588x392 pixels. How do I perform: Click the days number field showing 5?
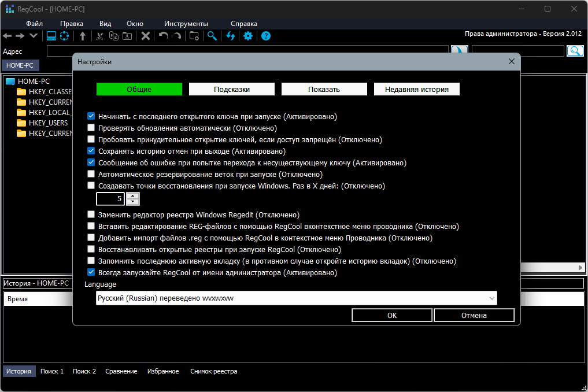pos(110,199)
